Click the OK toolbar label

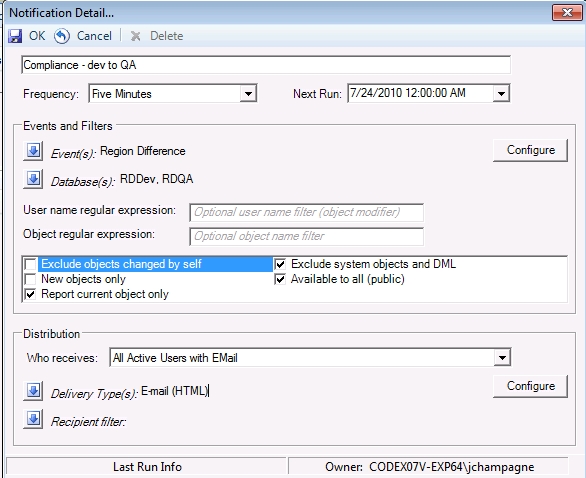point(37,36)
